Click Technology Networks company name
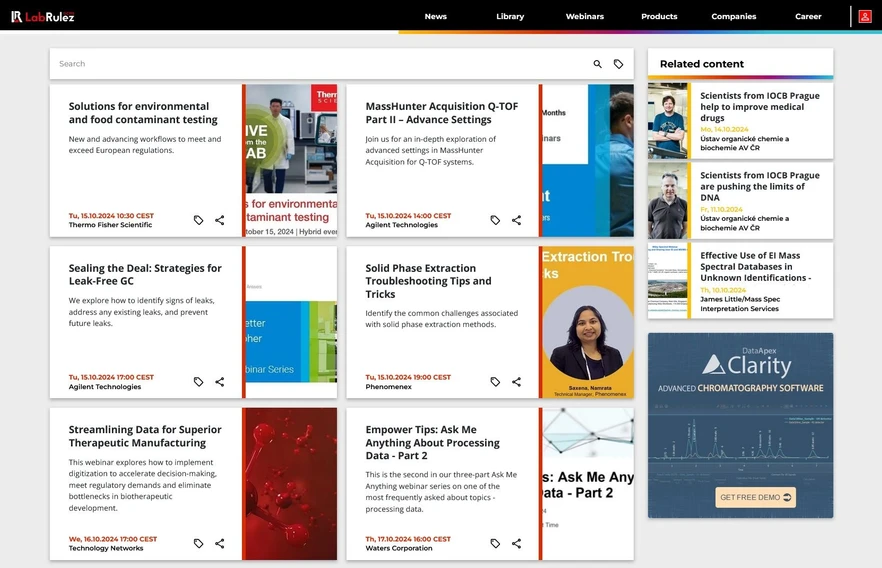Image resolution: width=882 pixels, height=568 pixels. [x=106, y=548]
